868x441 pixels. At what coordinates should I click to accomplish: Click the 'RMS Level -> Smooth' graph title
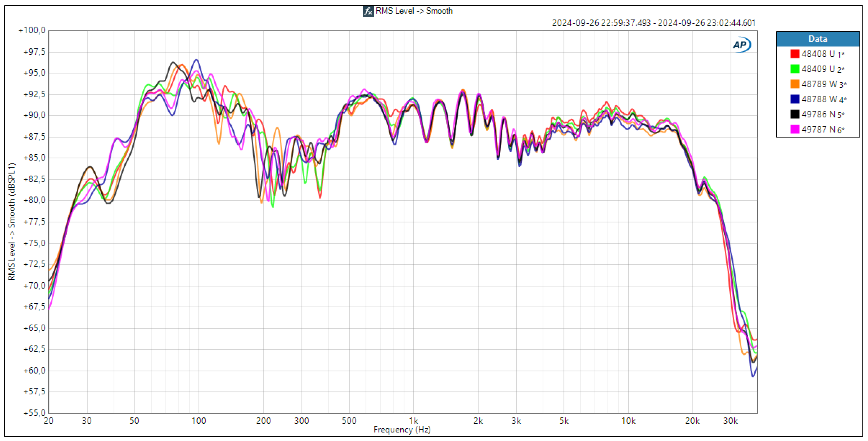[414, 11]
